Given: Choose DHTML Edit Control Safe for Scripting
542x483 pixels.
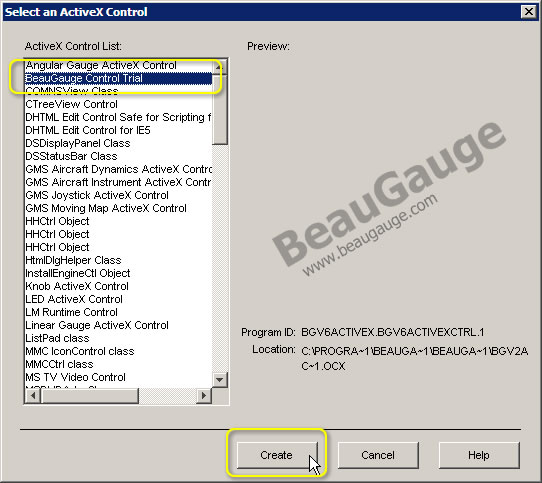Looking at the screenshot, I should (x=118, y=117).
